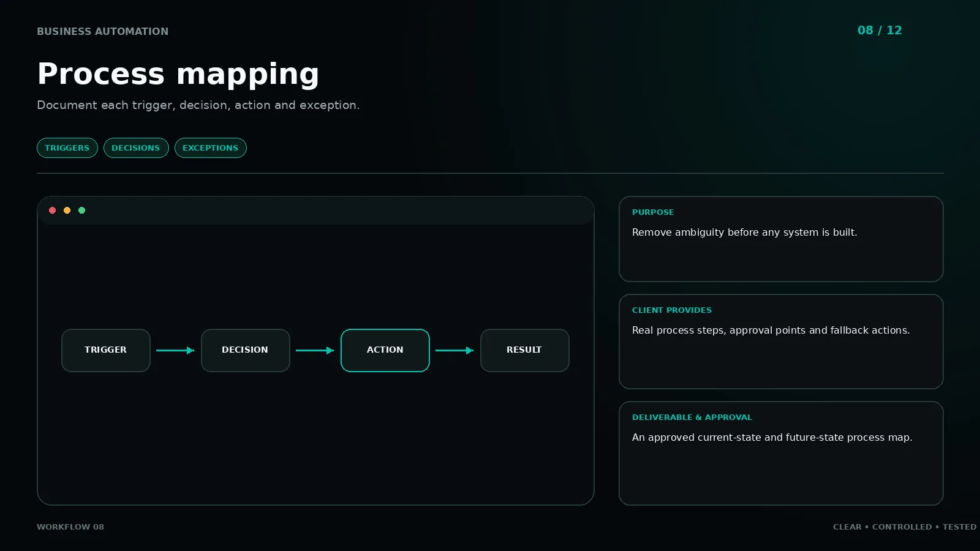Click 'Remove ambiguity before any system is built.'
Screen dimensions: 980x551
(745, 233)
